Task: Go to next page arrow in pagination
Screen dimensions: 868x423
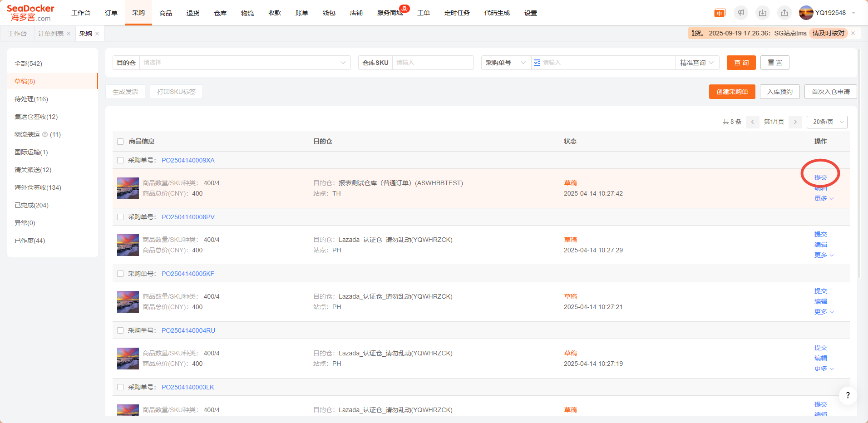Action: (x=795, y=122)
